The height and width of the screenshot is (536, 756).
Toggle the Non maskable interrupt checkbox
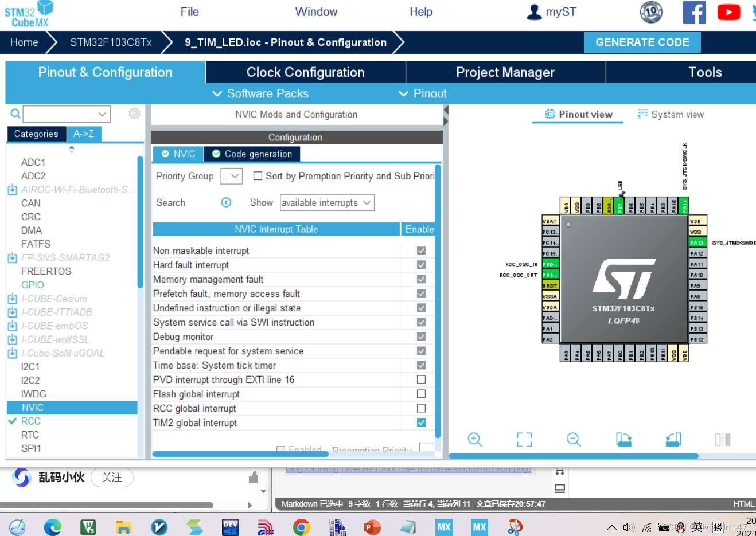pos(421,251)
